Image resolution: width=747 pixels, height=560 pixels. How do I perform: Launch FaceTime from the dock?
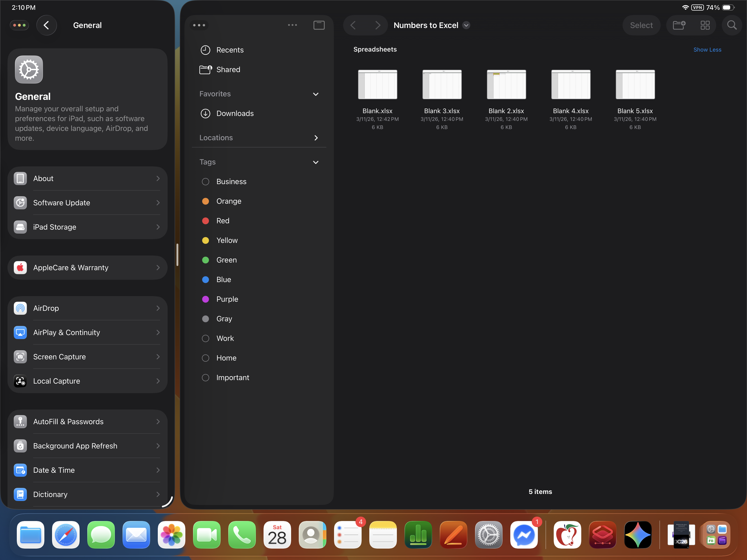(207, 535)
